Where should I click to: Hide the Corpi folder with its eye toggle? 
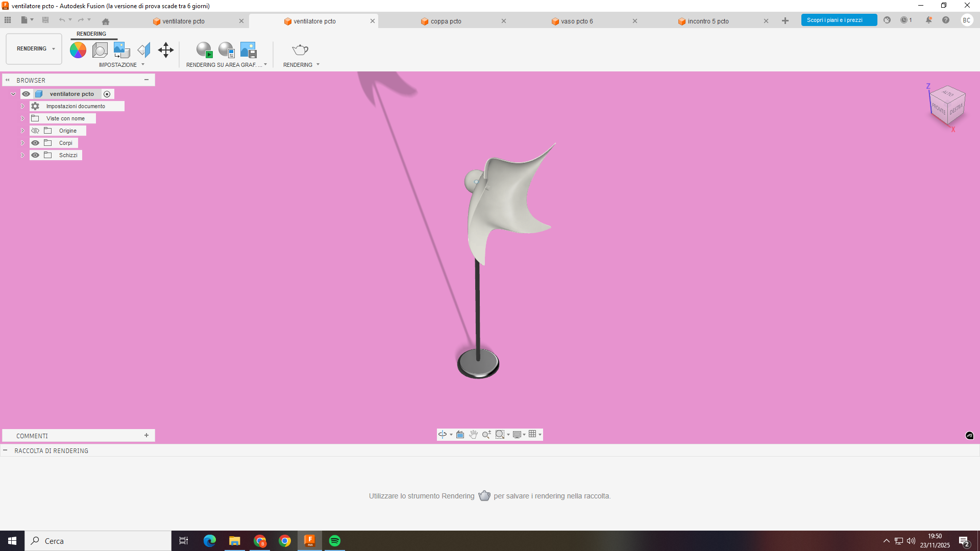pyautogui.click(x=35, y=142)
